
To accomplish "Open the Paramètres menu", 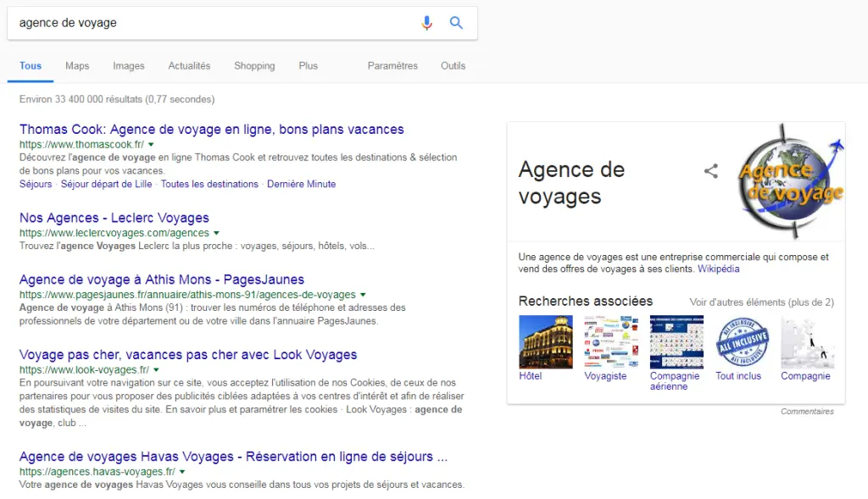I will coord(392,66).
